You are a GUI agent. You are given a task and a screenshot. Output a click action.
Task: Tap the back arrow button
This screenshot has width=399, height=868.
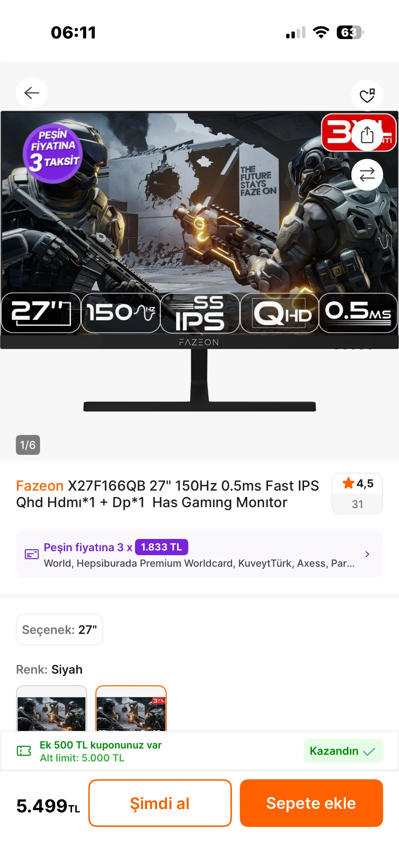32,93
